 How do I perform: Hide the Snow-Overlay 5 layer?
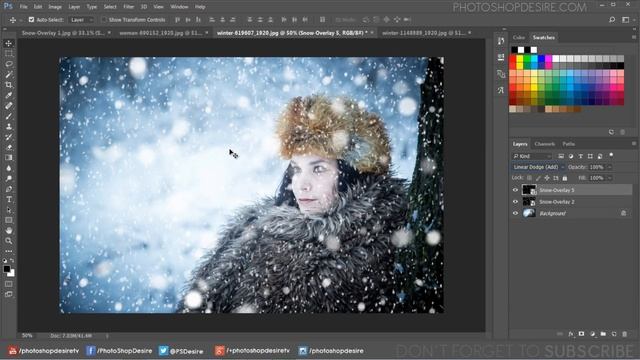tap(515, 190)
